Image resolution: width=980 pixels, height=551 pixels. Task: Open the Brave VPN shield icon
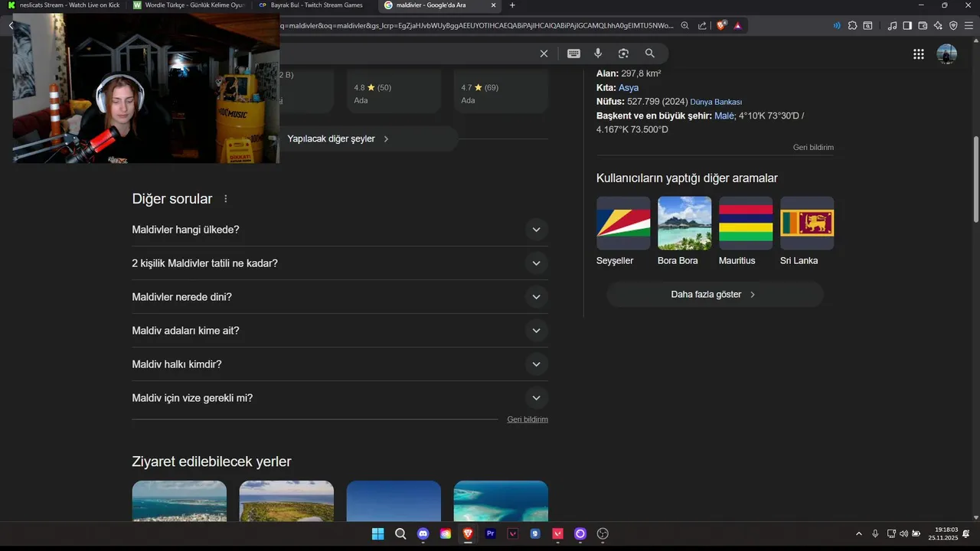953,25
